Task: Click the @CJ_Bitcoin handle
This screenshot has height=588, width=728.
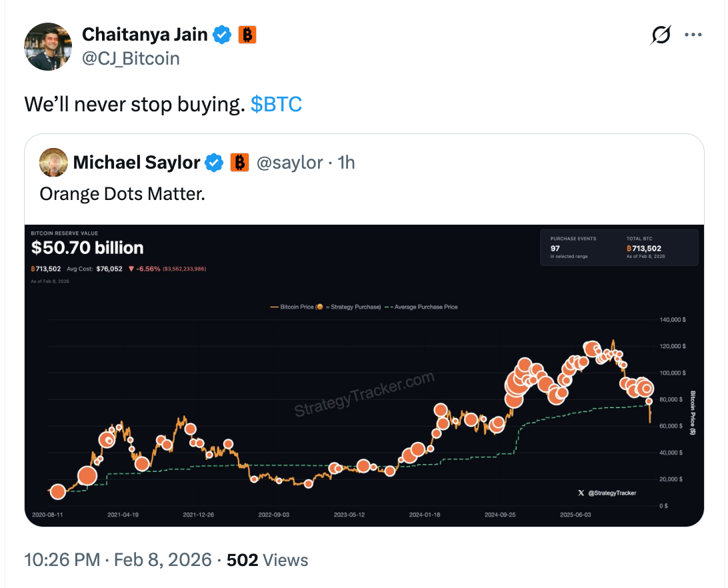Action: (131, 59)
